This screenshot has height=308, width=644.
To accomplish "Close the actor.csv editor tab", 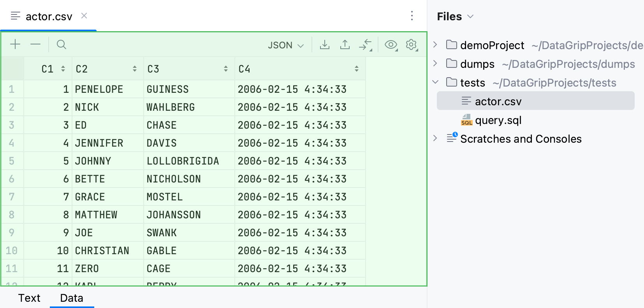I will [x=84, y=16].
